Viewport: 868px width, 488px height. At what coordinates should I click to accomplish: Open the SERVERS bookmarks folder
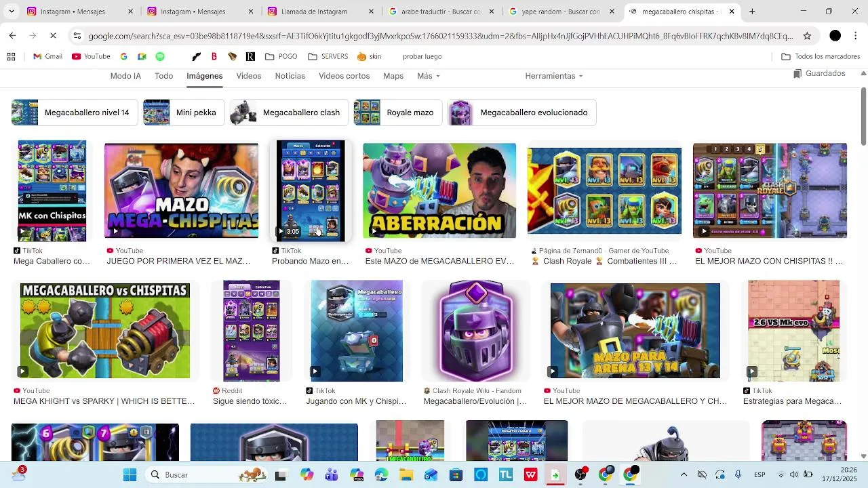coord(328,57)
